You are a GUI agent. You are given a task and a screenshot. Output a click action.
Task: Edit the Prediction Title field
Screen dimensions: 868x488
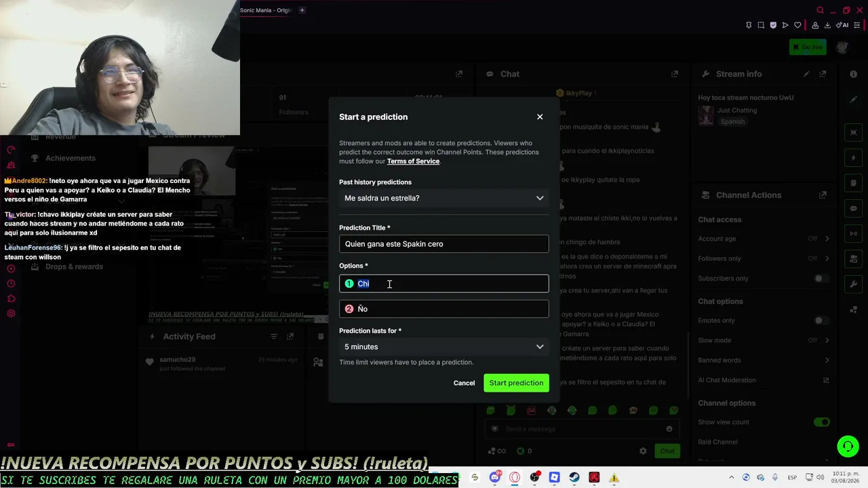pos(444,244)
